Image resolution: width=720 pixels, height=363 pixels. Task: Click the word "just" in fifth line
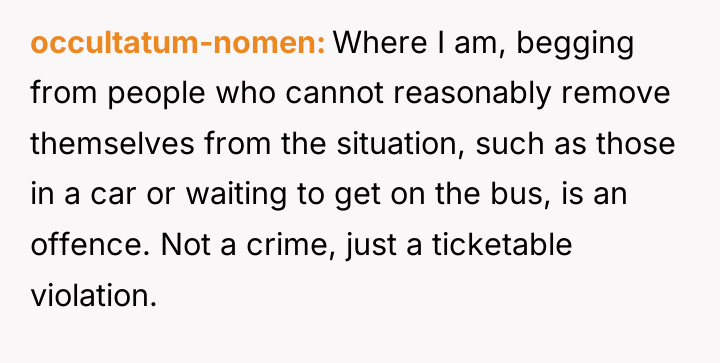372,247
